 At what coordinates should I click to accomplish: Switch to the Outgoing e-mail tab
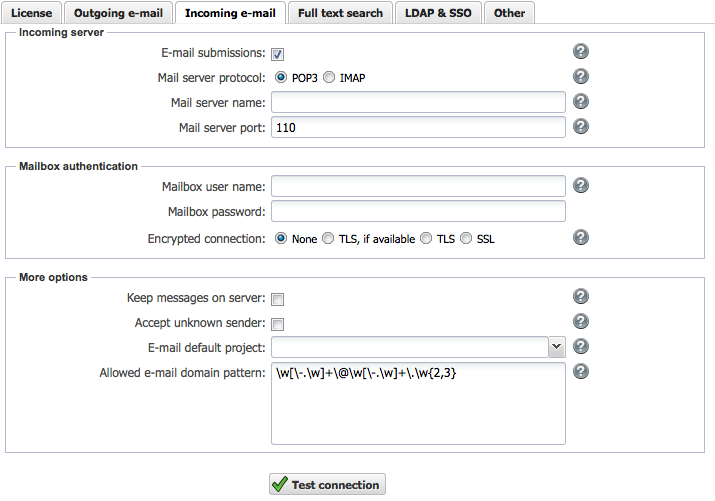tap(120, 13)
